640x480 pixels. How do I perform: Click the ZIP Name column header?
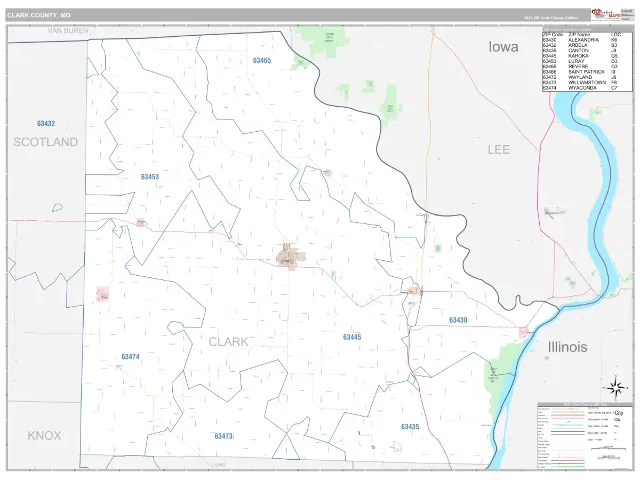[x=579, y=35]
